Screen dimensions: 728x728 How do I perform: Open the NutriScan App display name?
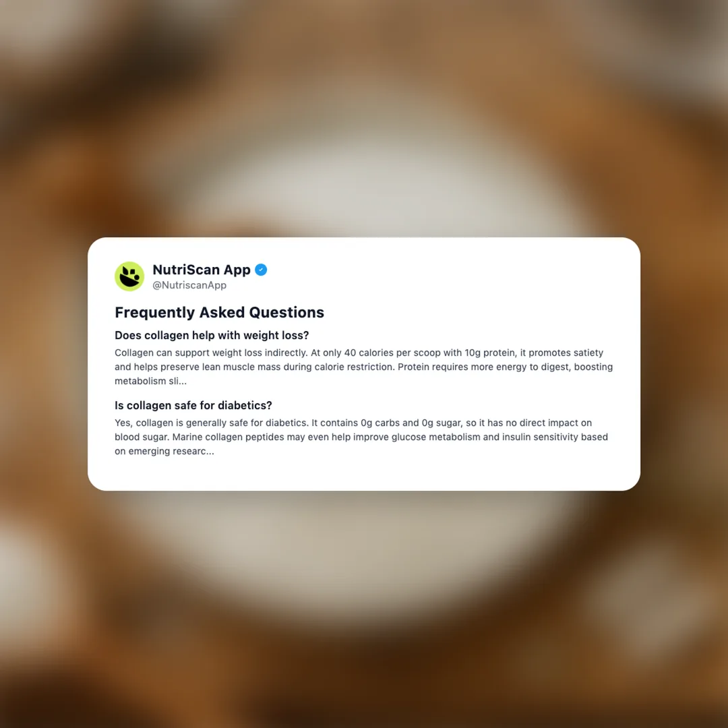[x=202, y=270]
